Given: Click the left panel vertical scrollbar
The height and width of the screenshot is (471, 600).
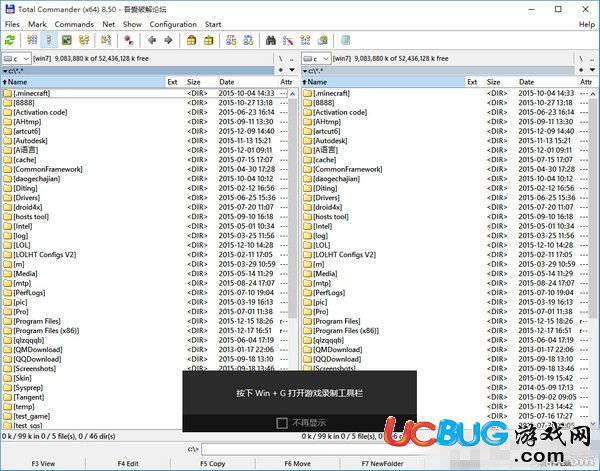Looking at the screenshot, I should (292, 259).
